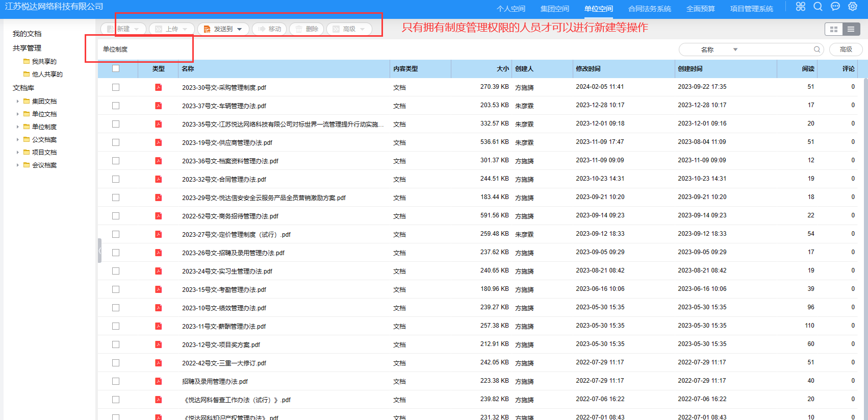Click the header search magnifier icon
This screenshot has width=868, height=420.
point(818,7)
